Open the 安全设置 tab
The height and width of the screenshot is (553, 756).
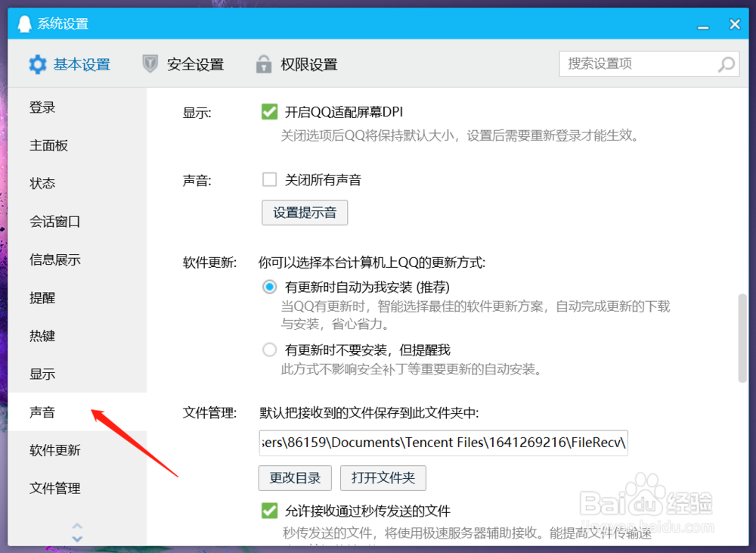183,64
